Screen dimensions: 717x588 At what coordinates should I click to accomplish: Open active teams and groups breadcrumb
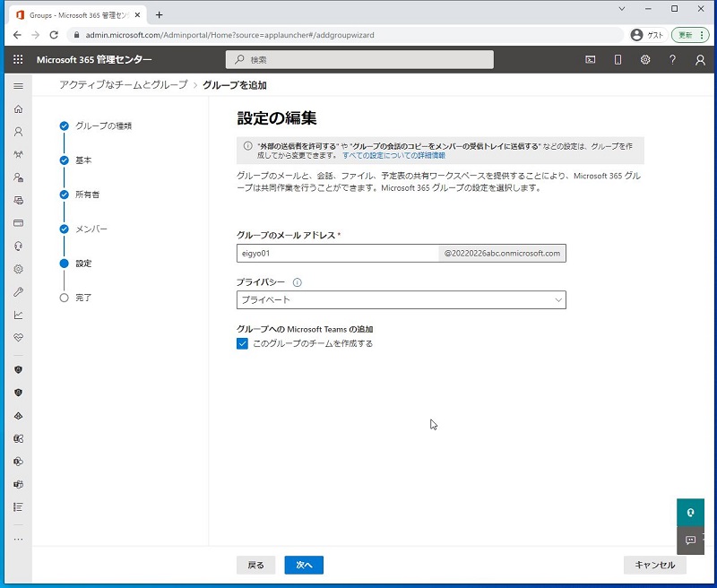pos(124,84)
